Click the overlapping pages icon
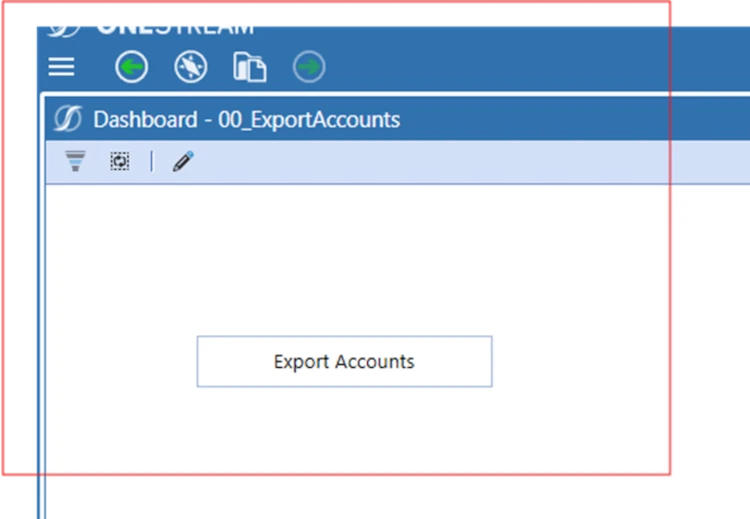750x519 pixels. (x=250, y=67)
